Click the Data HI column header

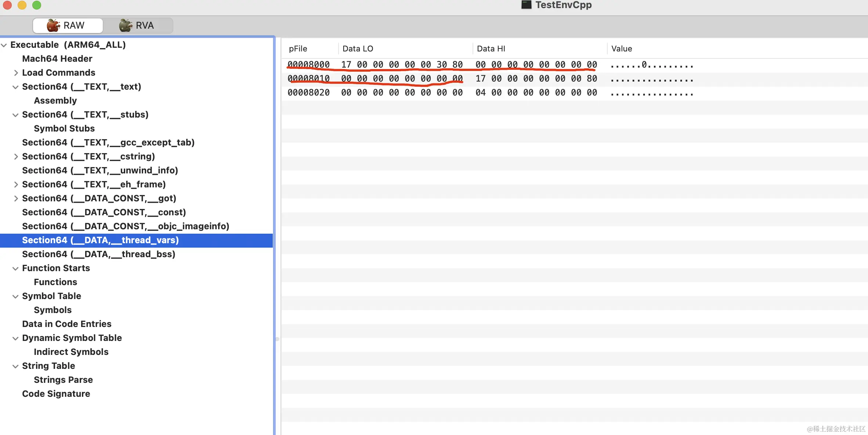point(491,48)
